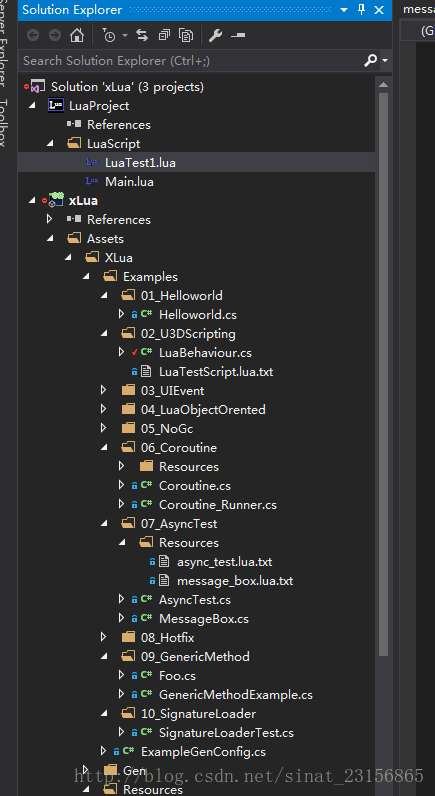Click the search magnifier icon
Image resolution: width=435 pixels, height=796 pixels.
[371, 60]
